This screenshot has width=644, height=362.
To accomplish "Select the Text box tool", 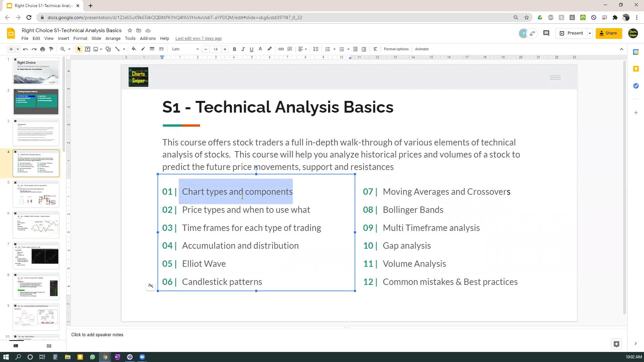I will (88, 49).
